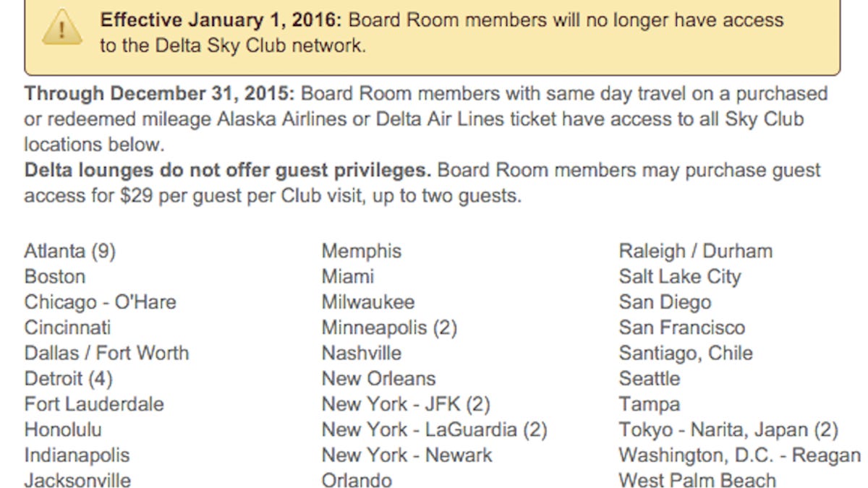868x488 pixels.
Task: Click Salt Lake City entry
Action: click(680, 277)
